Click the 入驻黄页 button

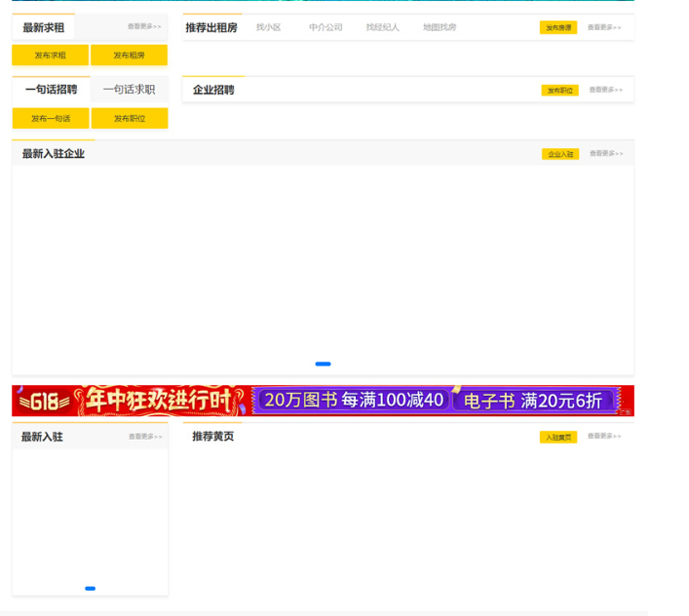coord(558,438)
